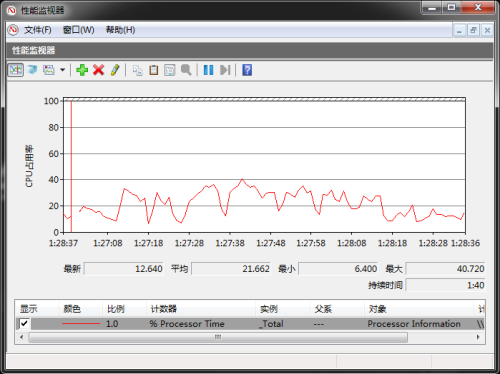Screen dimensions: 500x374
Task: Pause the display with freeze button
Action: pos(209,70)
